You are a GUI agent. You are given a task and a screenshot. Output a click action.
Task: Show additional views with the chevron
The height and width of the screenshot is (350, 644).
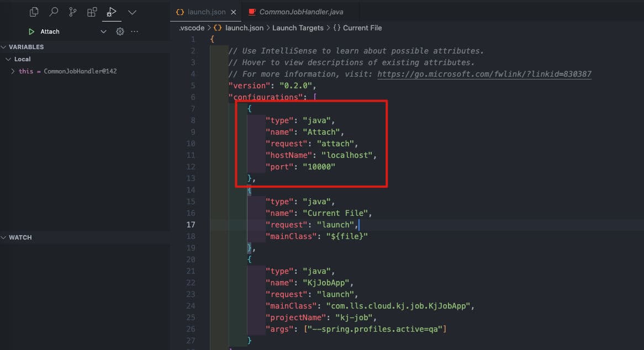point(132,12)
